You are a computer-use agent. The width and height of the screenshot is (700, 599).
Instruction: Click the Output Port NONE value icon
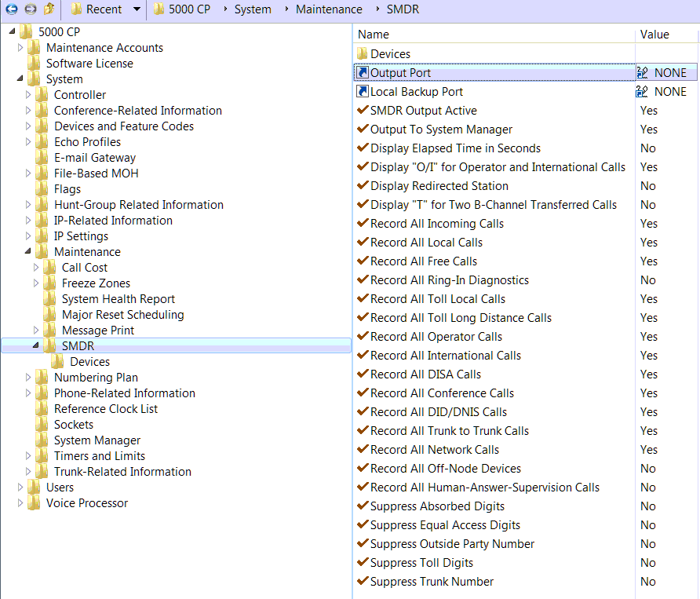click(642, 72)
